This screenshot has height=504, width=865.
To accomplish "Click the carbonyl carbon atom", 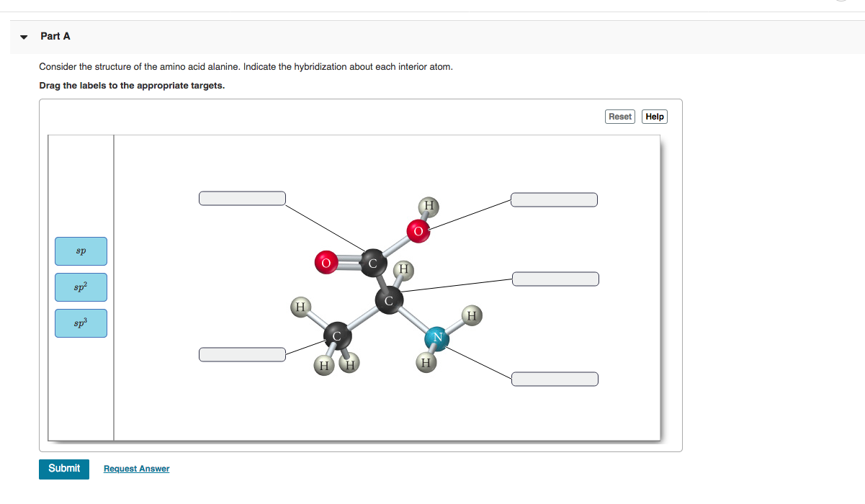I will (x=372, y=264).
